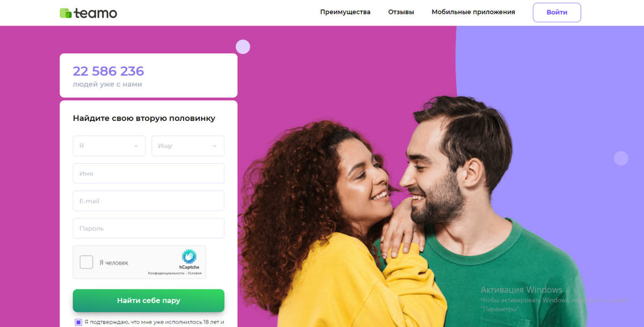
Task: Focus the E-mail input field
Action: [x=149, y=201]
